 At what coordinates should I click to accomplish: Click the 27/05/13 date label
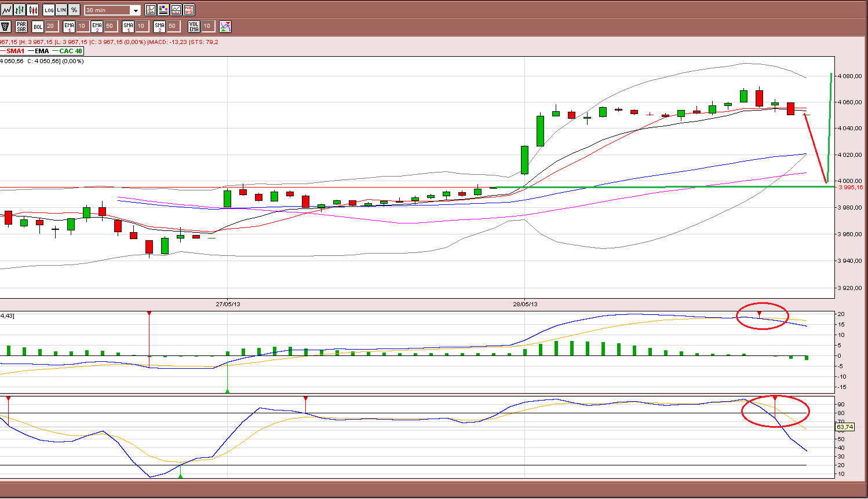228,304
